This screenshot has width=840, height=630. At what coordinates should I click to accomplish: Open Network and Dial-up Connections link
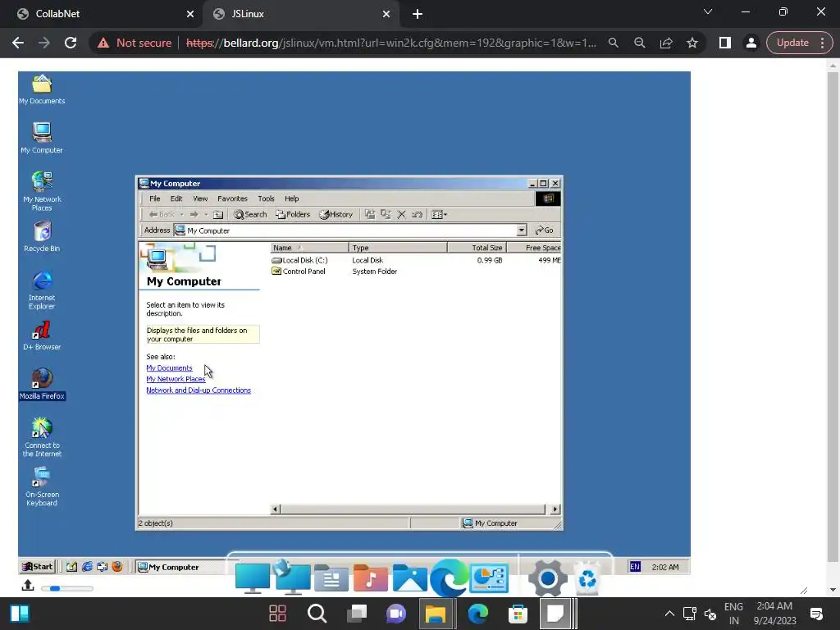[x=199, y=390]
